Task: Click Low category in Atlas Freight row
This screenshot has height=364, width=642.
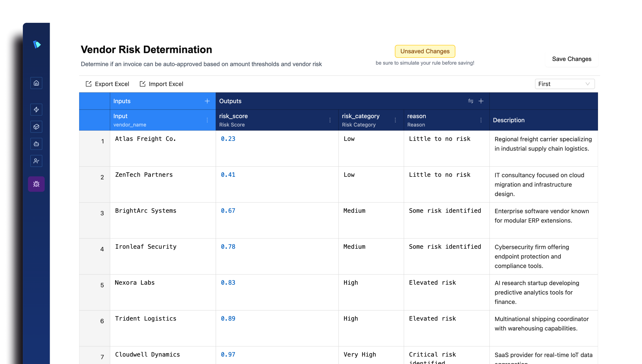Action: click(371, 148)
